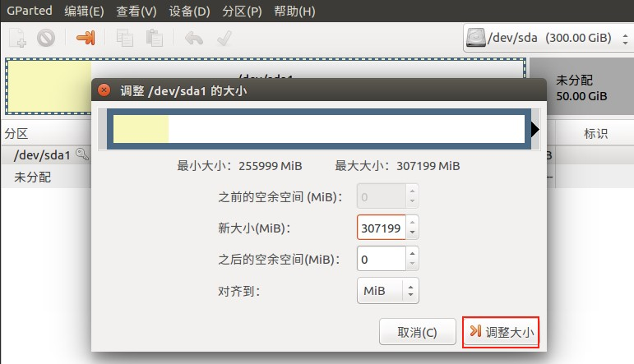
Task: Click the 调整大小 resize button
Action: coord(501,332)
